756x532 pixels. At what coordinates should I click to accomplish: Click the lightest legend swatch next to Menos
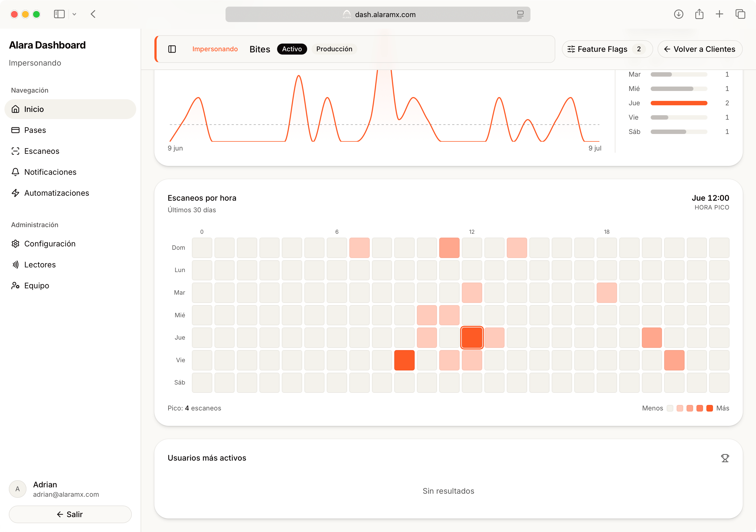[x=670, y=408]
